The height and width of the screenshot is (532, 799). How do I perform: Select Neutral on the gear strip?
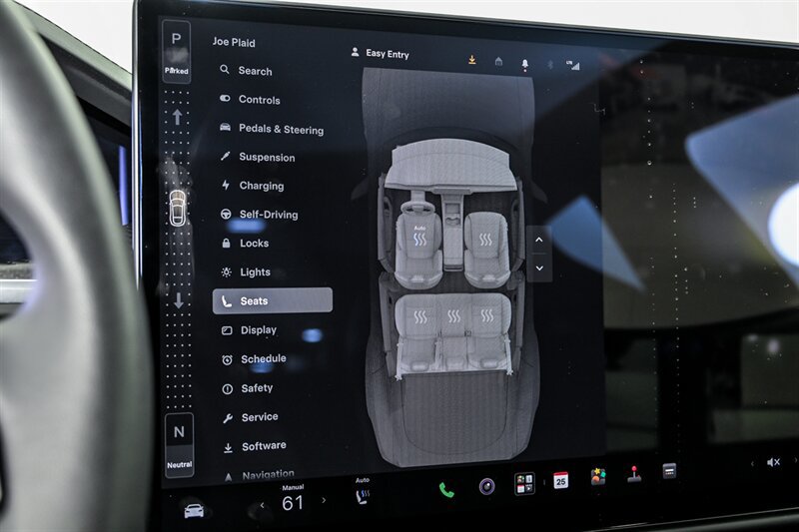click(x=179, y=445)
